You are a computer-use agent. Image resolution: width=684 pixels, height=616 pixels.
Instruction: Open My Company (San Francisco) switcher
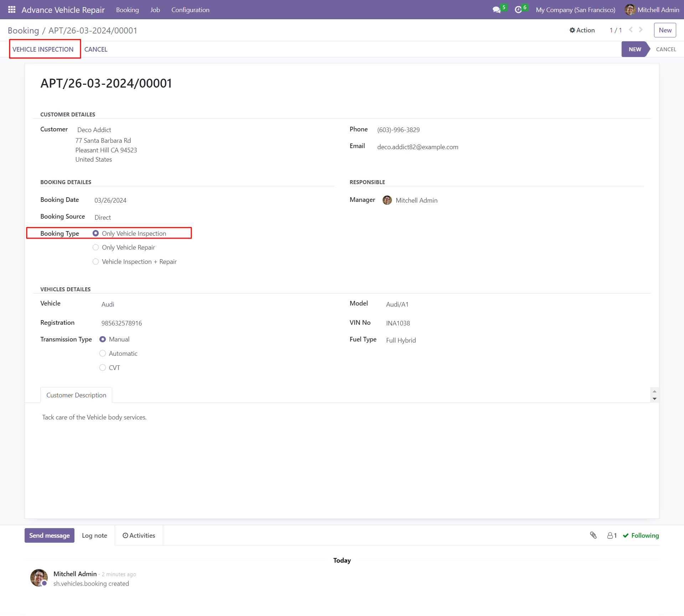[575, 10]
